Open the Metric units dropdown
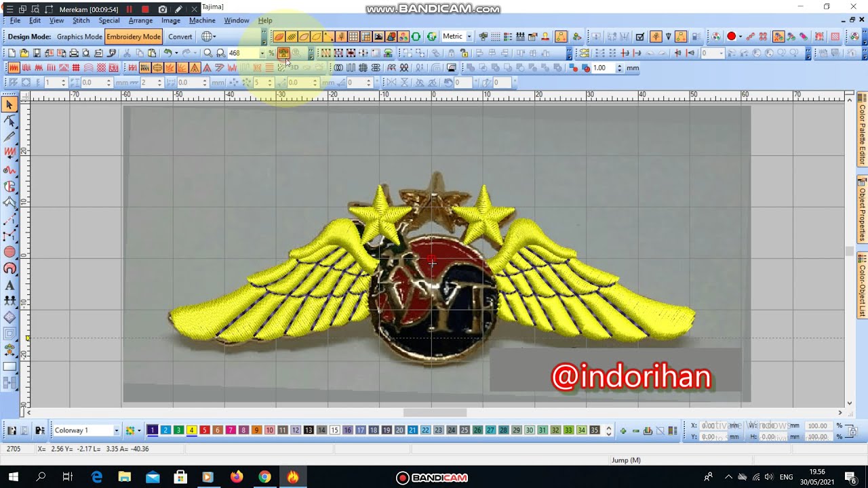868x488 pixels. [469, 37]
